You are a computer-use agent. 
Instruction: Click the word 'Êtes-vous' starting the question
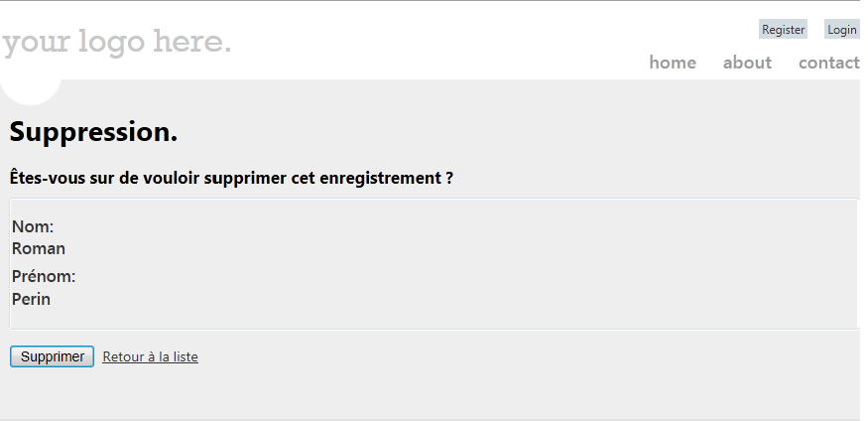pyautogui.click(x=46, y=179)
